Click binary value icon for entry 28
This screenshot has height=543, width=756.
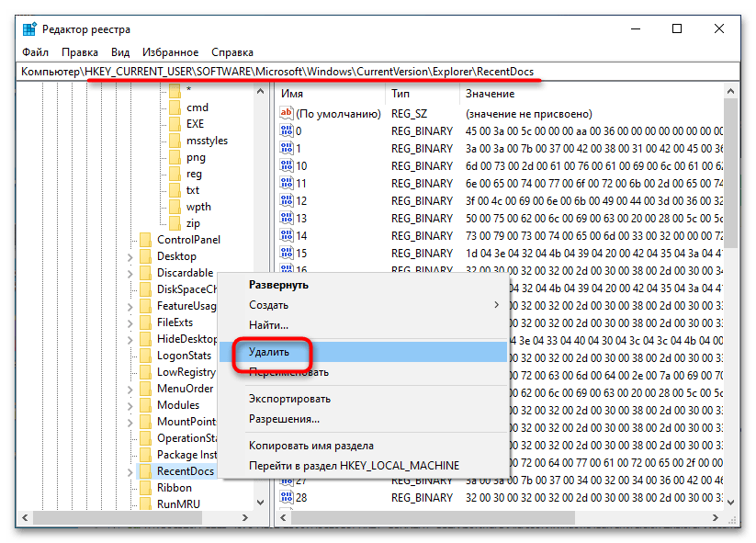click(287, 497)
